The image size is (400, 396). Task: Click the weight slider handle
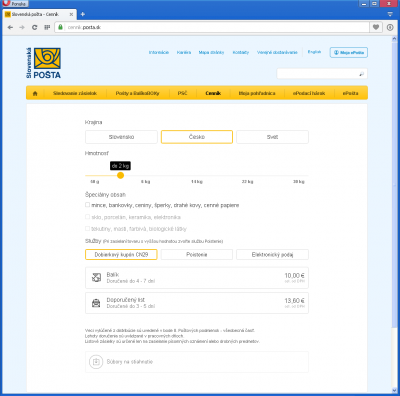click(121, 175)
